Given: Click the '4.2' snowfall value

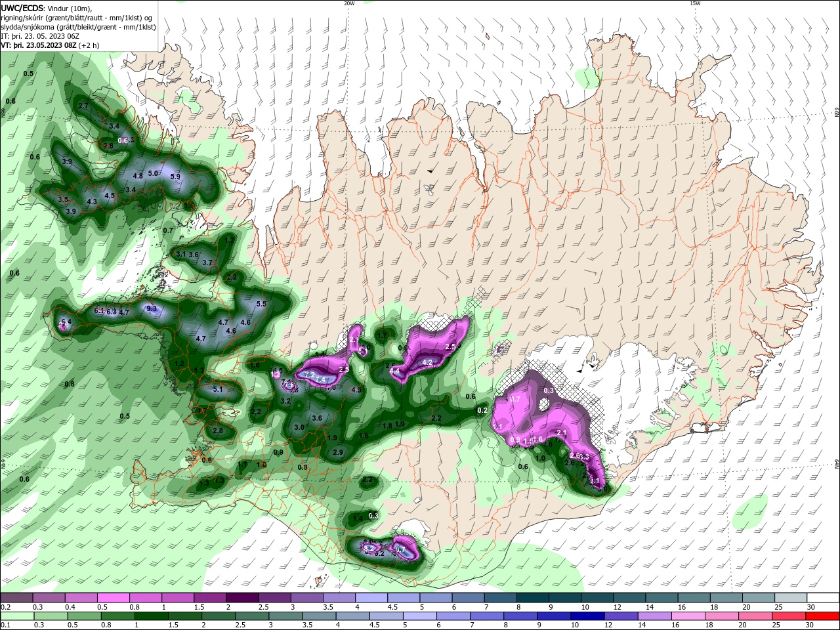Looking at the screenshot, I should pyautogui.click(x=427, y=362).
